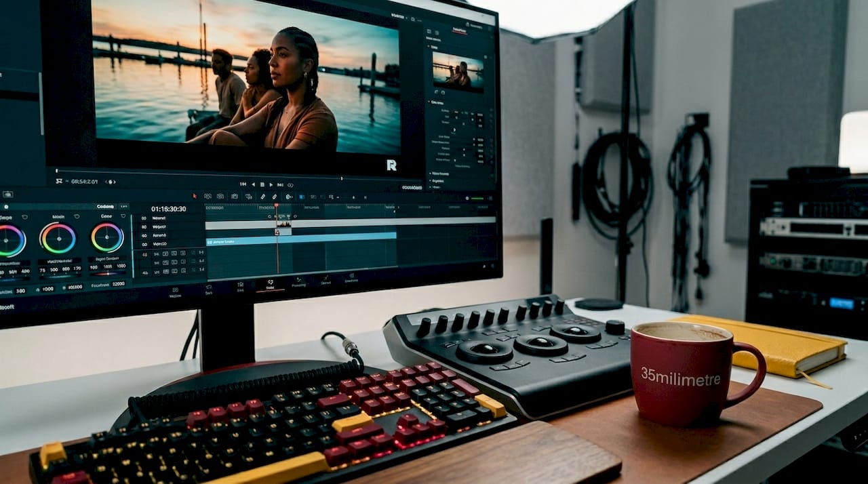Click the frame nudge arrows beside viewer timecode
Screen dimensions: 868x484
[x=111, y=182]
